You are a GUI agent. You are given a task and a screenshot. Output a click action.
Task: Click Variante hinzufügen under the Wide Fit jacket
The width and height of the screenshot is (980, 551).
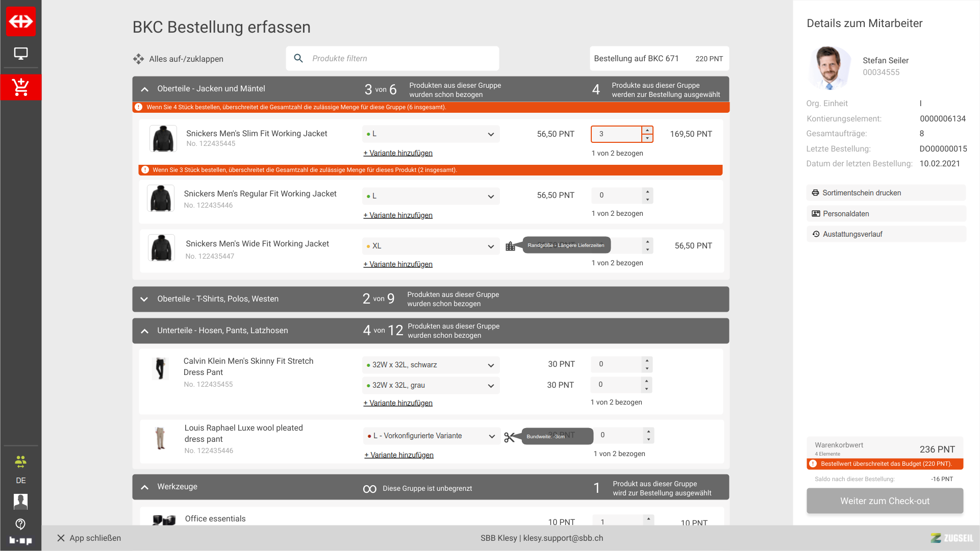(x=397, y=264)
